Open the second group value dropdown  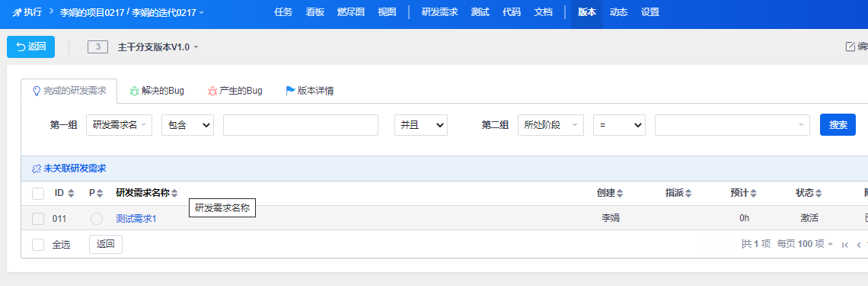click(x=732, y=125)
